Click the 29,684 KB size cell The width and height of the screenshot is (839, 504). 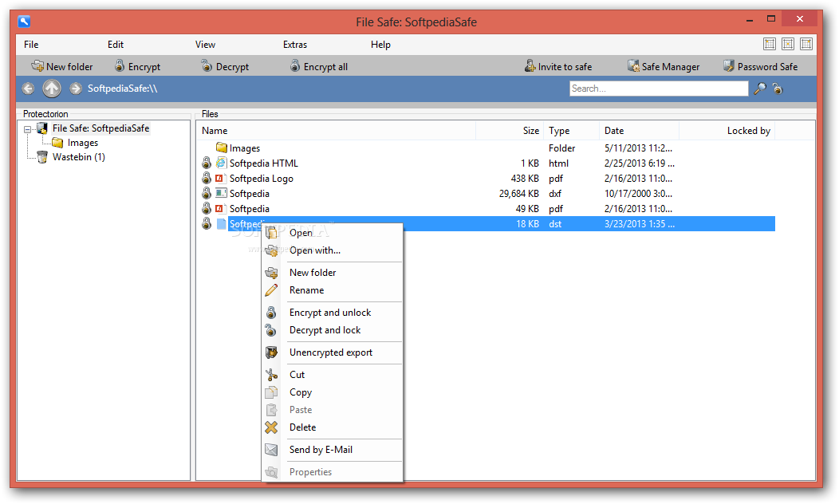(518, 194)
